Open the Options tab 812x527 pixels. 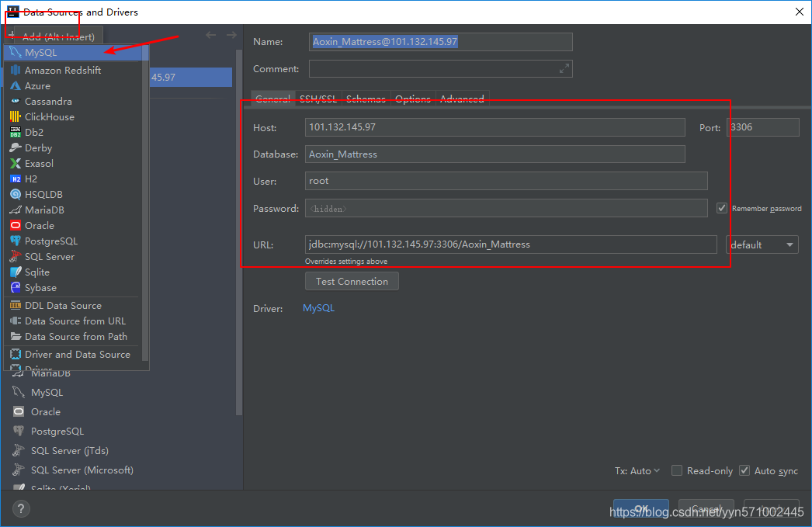(x=413, y=99)
